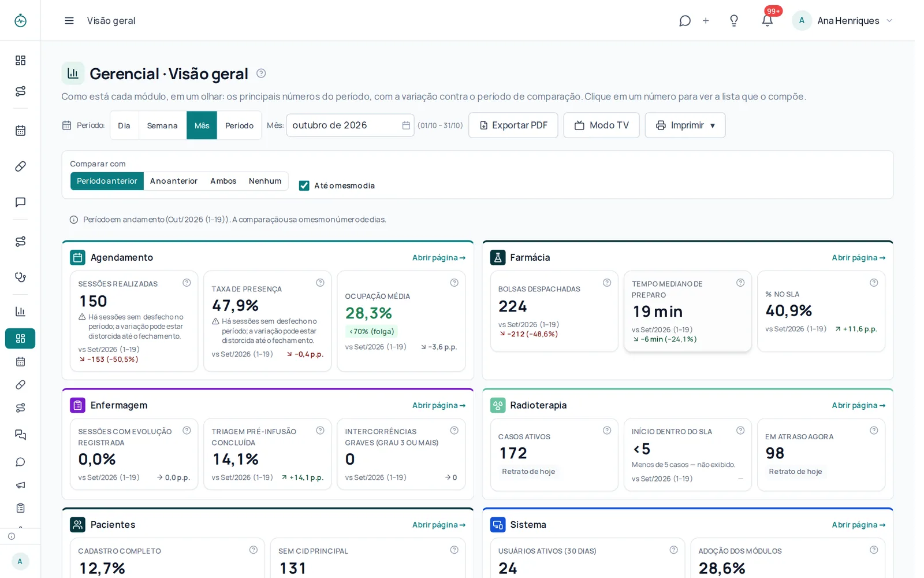Open the Imprimir dropdown

point(685,125)
